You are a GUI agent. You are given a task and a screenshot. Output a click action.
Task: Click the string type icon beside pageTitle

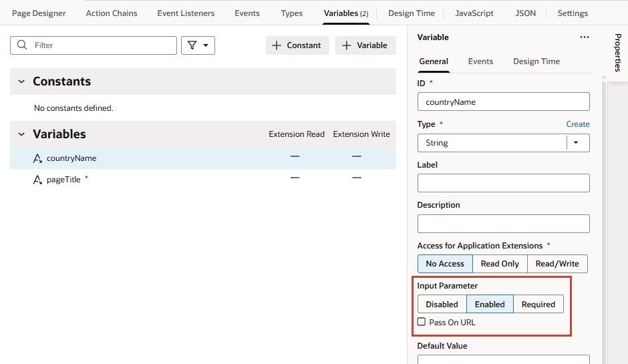click(x=37, y=180)
